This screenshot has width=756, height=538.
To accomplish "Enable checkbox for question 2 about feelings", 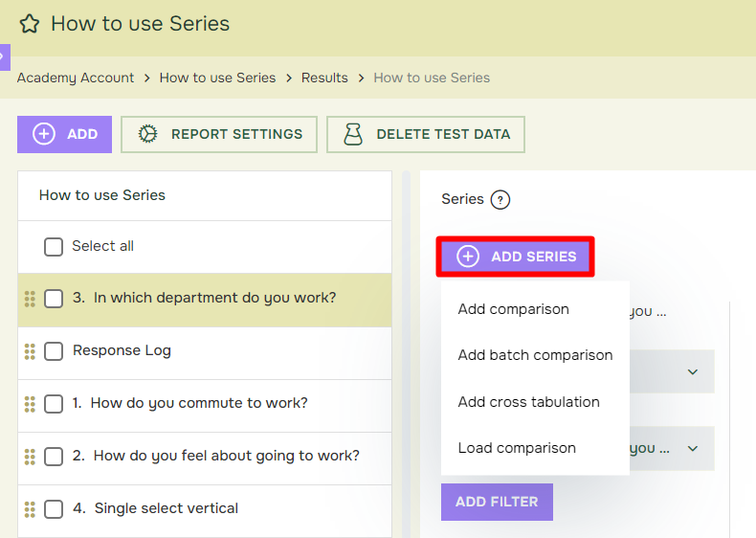I will (54, 457).
